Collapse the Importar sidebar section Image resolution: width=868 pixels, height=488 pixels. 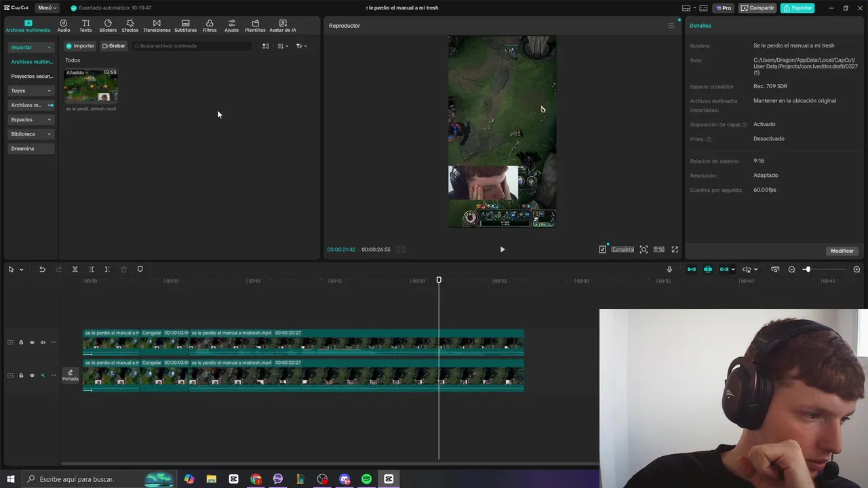[x=31, y=47]
